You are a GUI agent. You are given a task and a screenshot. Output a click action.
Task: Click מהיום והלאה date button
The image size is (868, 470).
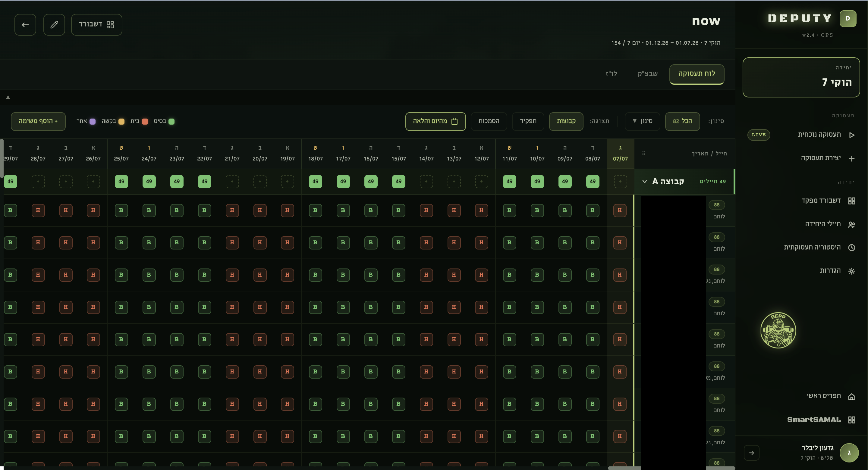(435, 121)
